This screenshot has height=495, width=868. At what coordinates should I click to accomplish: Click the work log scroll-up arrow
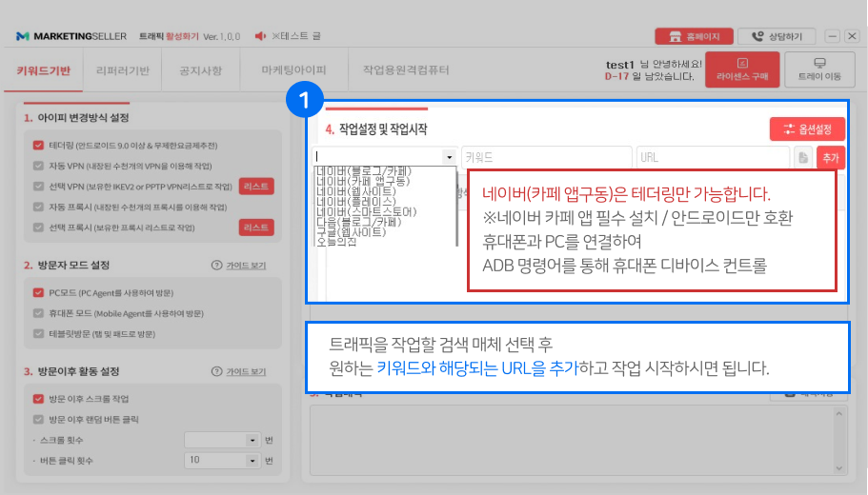(839, 414)
